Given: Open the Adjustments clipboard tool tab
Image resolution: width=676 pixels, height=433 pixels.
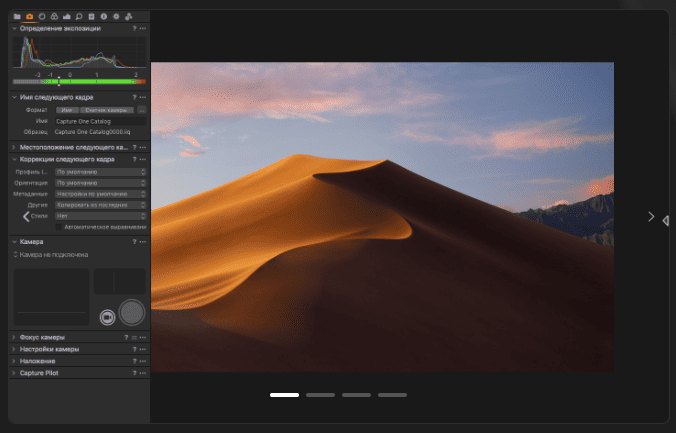Looking at the screenshot, I should coord(91,16).
